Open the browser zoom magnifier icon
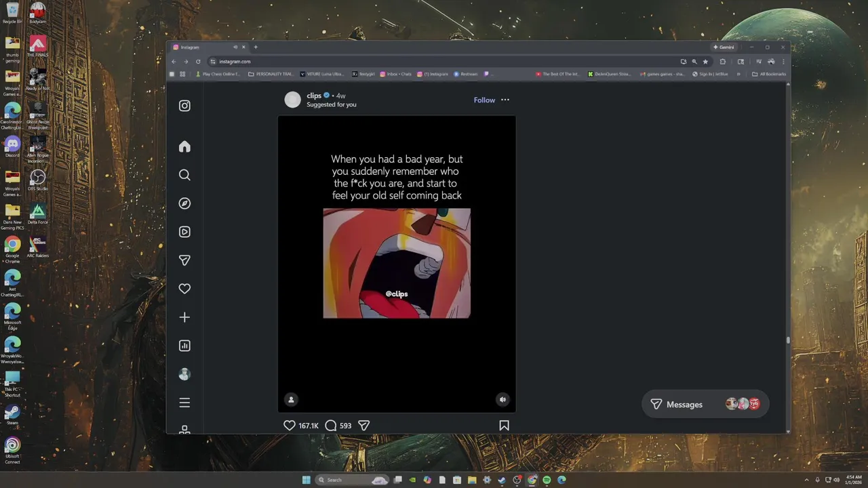 click(x=694, y=62)
